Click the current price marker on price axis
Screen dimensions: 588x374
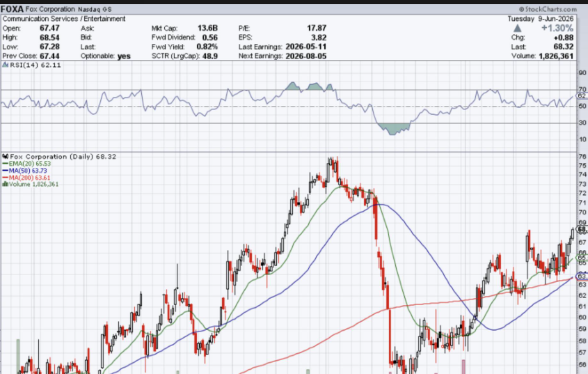click(x=582, y=229)
